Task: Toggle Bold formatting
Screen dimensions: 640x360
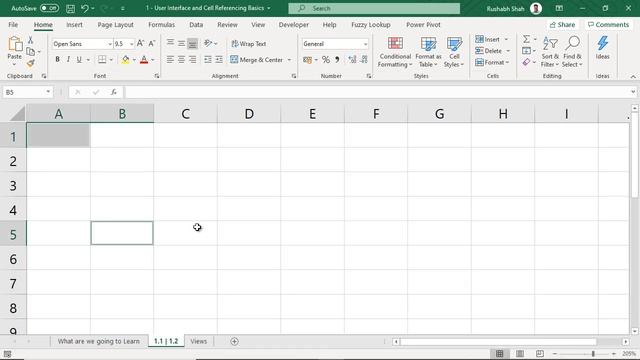Action: click(x=57, y=60)
